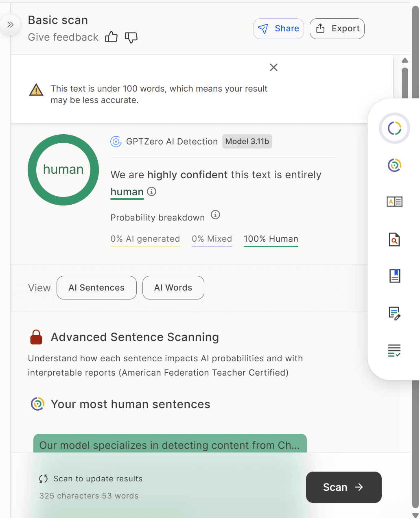Select the sources bookmark document icon
This screenshot has height=518, width=420.
click(394, 275)
